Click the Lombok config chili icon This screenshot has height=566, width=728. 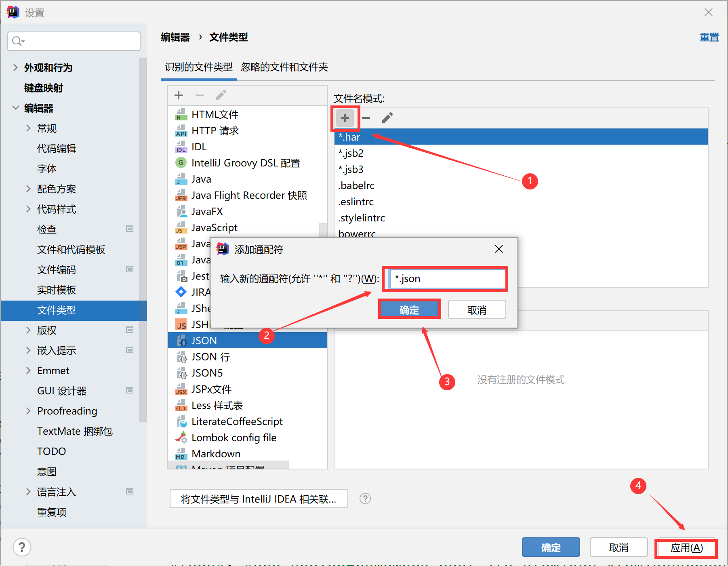click(x=181, y=438)
